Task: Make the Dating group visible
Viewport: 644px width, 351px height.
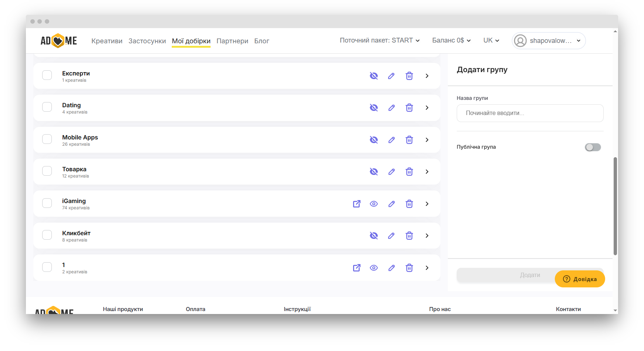Action: point(374,108)
